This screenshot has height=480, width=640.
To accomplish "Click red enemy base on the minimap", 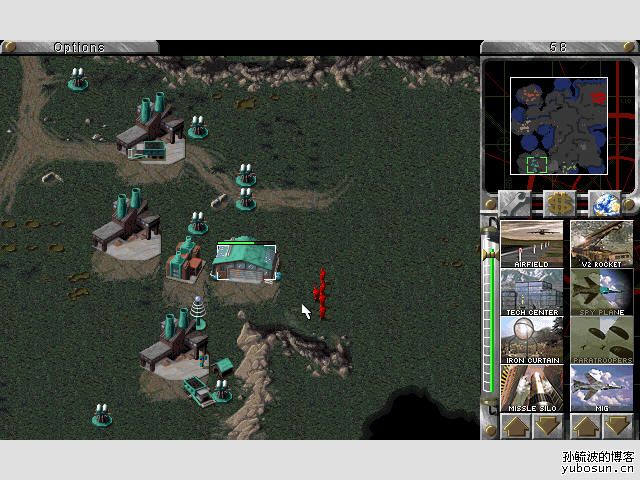I will [598, 98].
